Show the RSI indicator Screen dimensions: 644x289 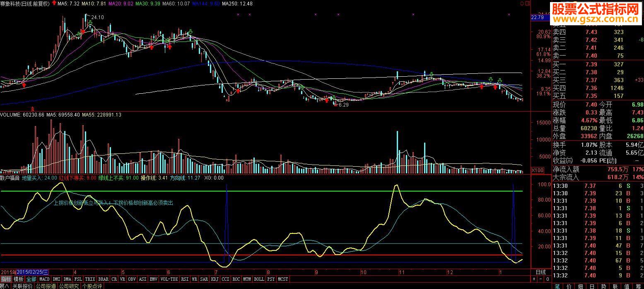coord(185,279)
